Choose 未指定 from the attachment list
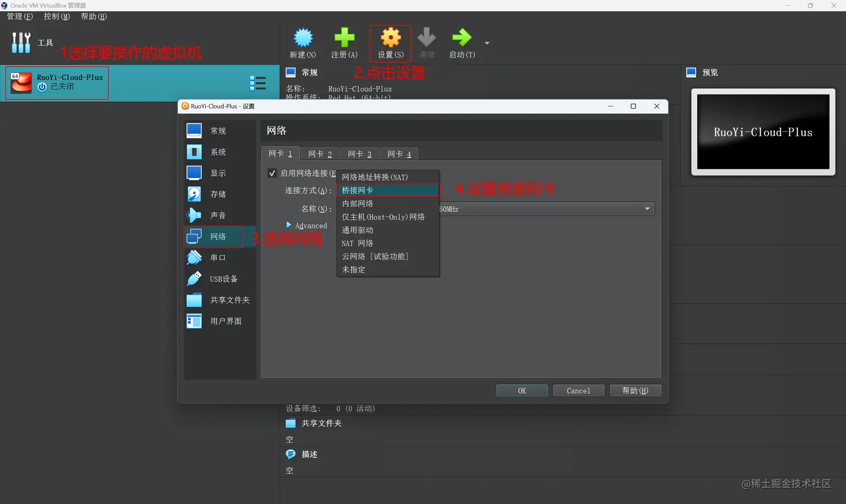Viewport: 846px width, 504px height. pos(388,270)
